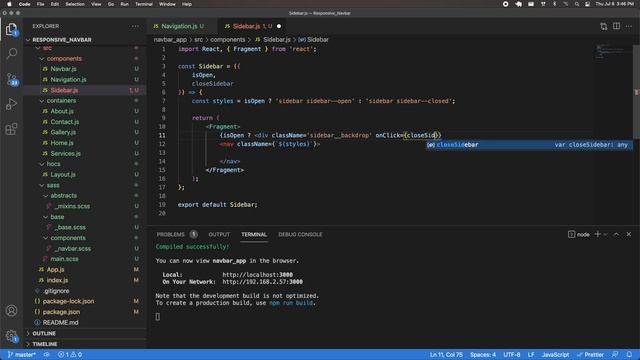This screenshot has height=360, width=640.
Task: Change Spaces: 4 indentation setting
Action: point(483,355)
